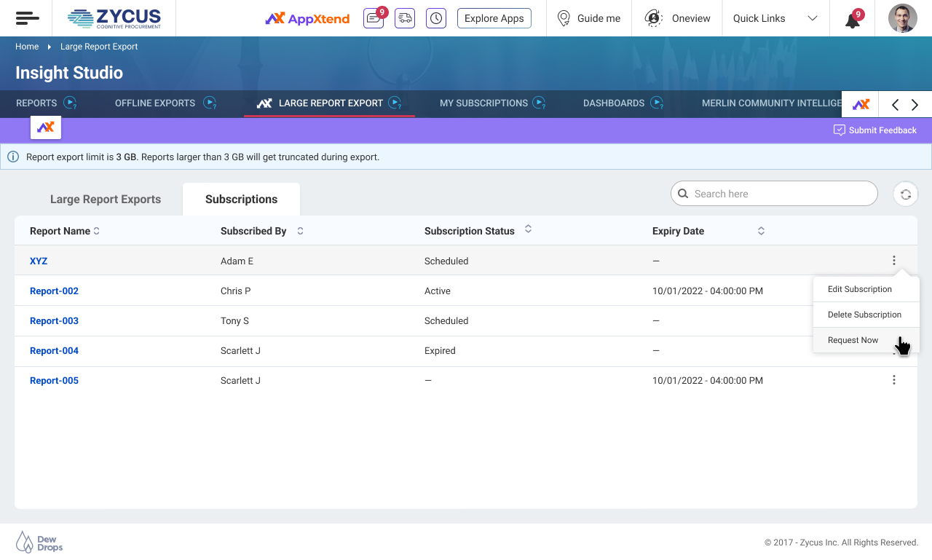Screen dimensions: 932x560
Task: Go to the My Subscriptions tab
Action: [483, 103]
